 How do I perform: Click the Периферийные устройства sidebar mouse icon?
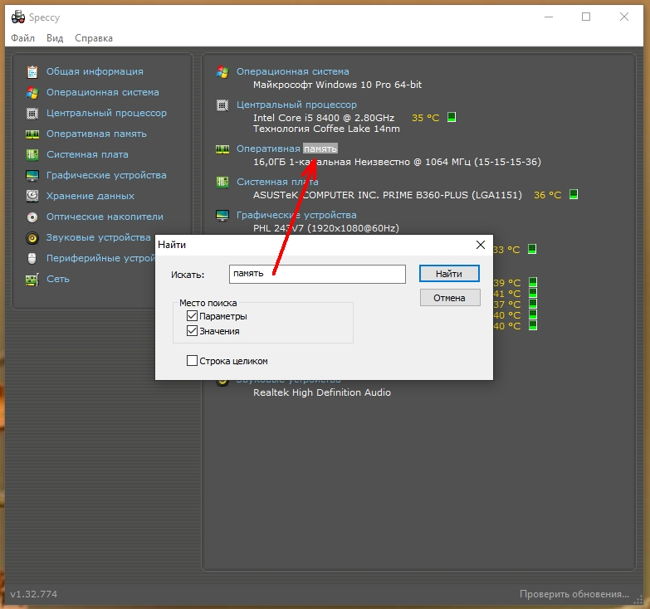click(32, 258)
